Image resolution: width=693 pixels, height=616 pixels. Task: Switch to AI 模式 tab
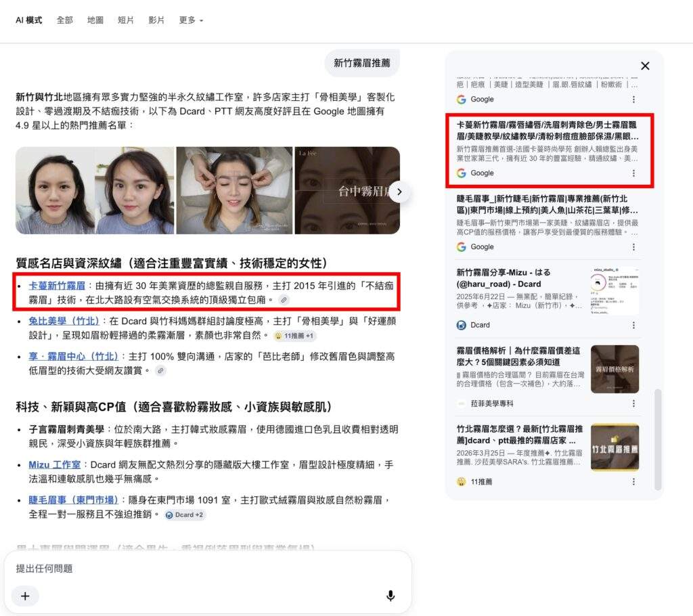[x=28, y=20]
